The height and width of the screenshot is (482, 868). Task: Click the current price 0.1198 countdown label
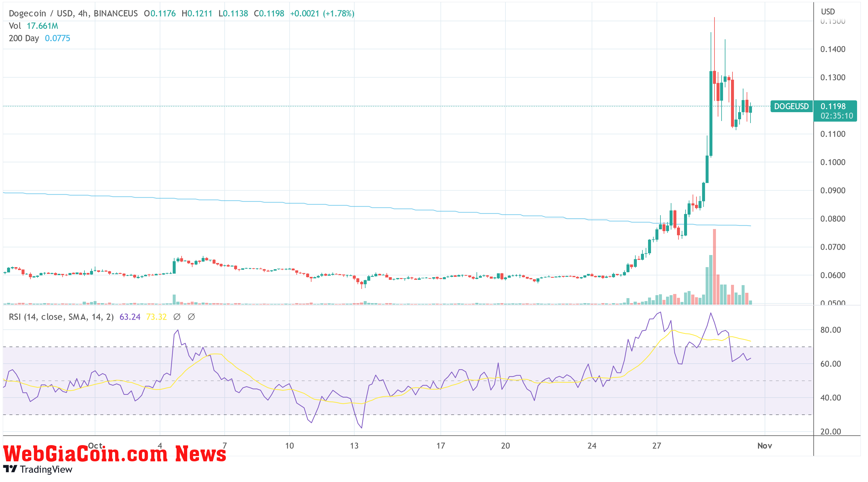tap(835, 111)
